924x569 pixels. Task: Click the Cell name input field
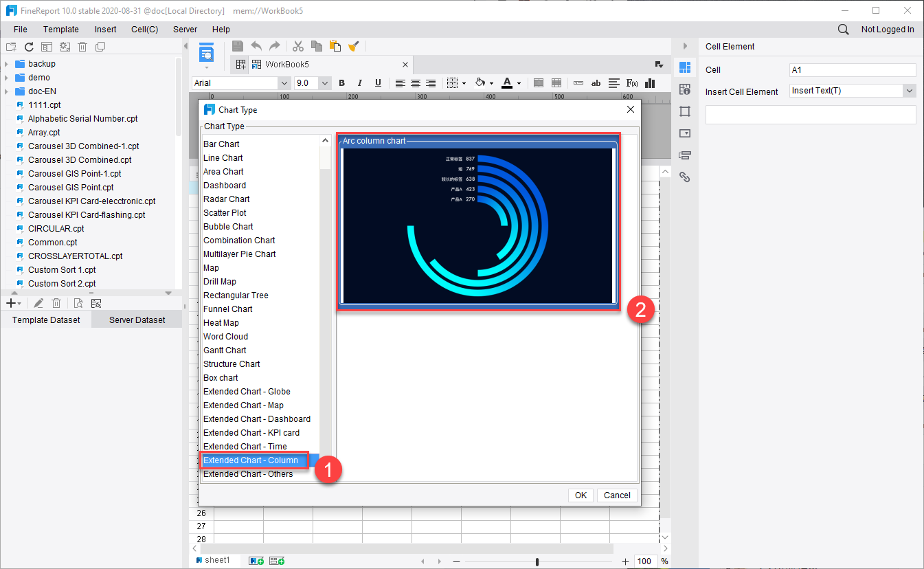pos(853,70)
